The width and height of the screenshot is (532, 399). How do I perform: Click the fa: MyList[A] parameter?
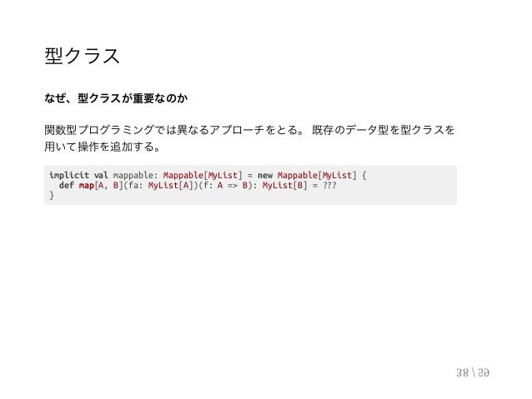click(x=161, y=186)
